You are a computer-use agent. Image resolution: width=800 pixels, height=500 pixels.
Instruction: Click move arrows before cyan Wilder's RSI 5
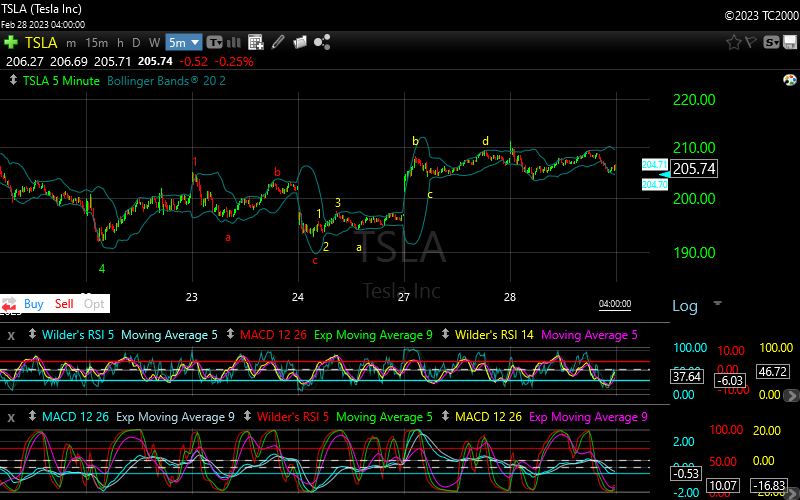[x=32, y=335]
